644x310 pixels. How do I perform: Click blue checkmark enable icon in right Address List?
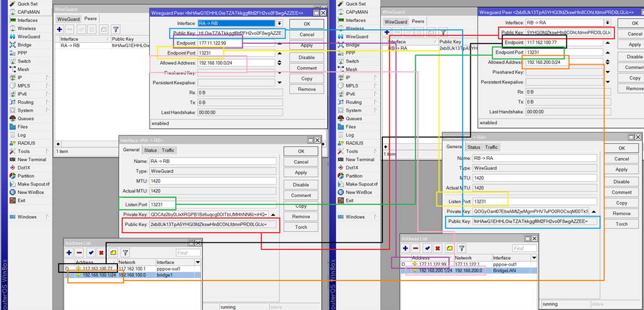tap(427, 249)
